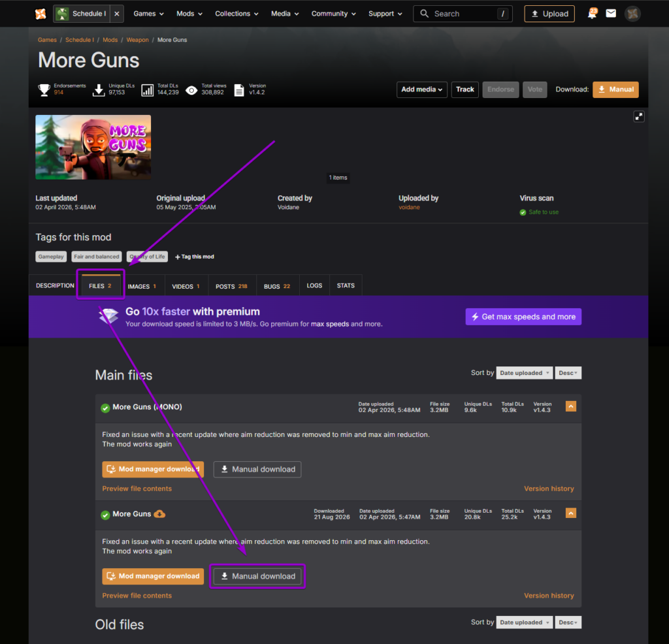Switch to the Files tab
This screenshot has width=669, height=644.
pyautogui.click(x=100, y=285)
